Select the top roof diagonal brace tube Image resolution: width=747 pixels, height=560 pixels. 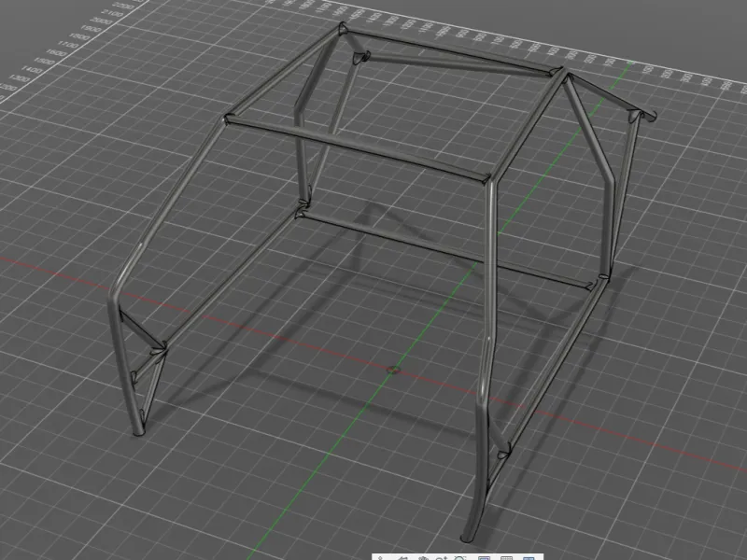pyautogui.click(x=458, y=65)
